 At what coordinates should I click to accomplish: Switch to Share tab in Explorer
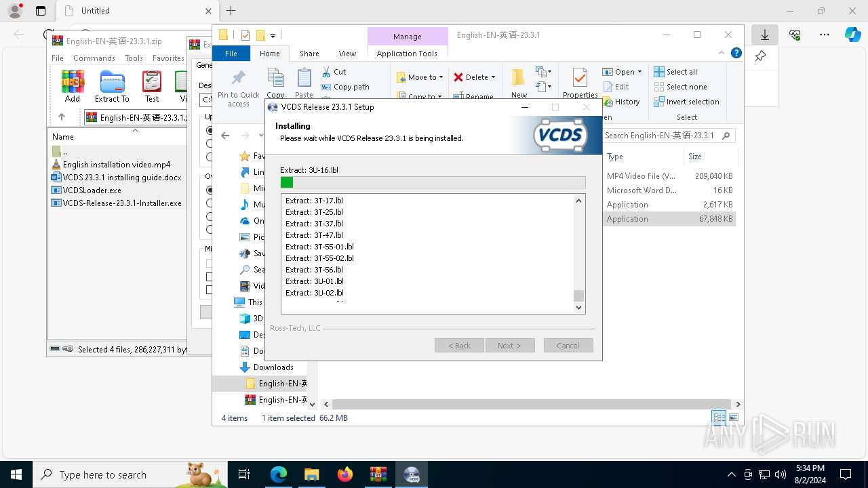tap(309, 54)
